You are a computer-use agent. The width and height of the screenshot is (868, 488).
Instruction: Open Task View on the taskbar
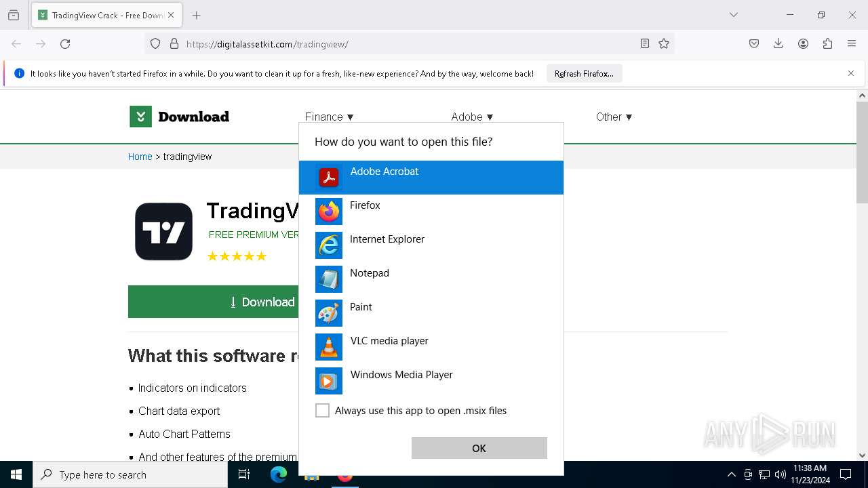tap(244, 474)
